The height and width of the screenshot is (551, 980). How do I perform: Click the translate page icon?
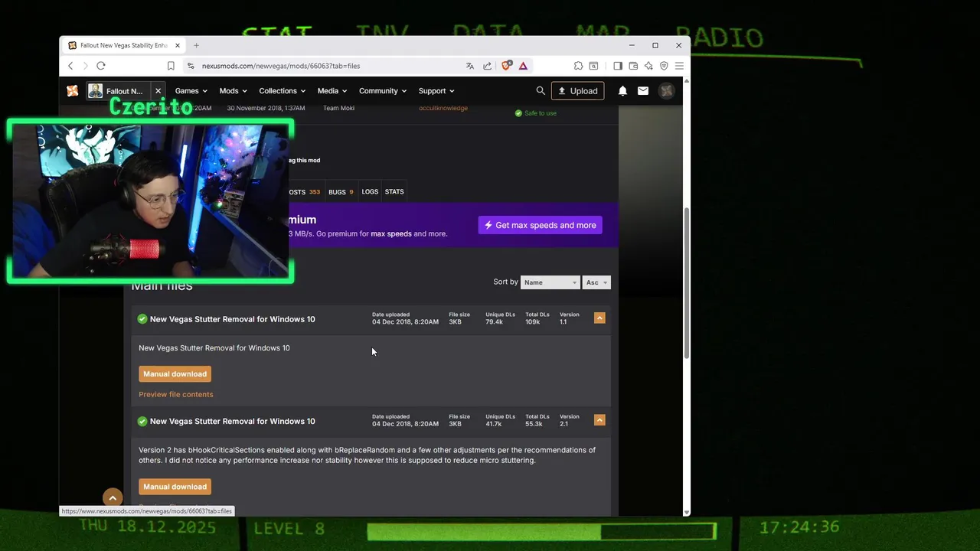click(470, 66)
